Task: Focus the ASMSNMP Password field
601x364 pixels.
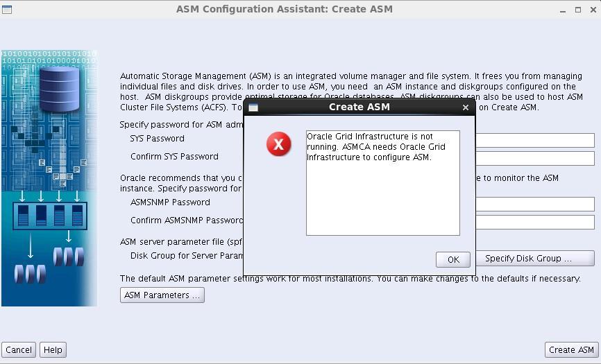Action: [x=535, y=204]
